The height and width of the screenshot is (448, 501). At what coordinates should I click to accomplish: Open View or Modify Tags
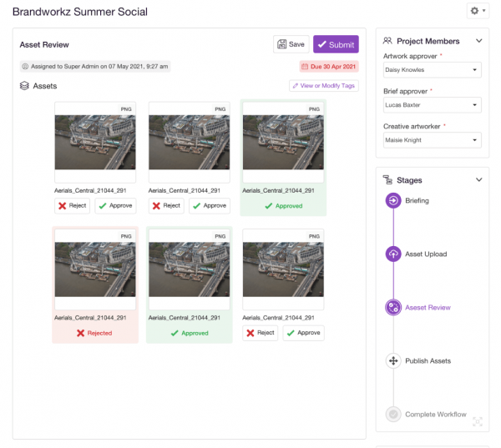pyautogui.click(x=324, y=86)
